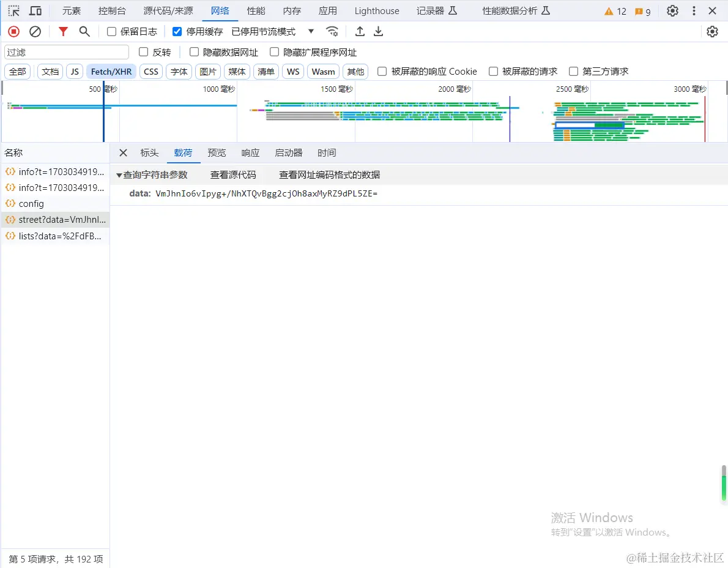Click the warnings count 12 icon
728x568 pixels.
point(615,11)
